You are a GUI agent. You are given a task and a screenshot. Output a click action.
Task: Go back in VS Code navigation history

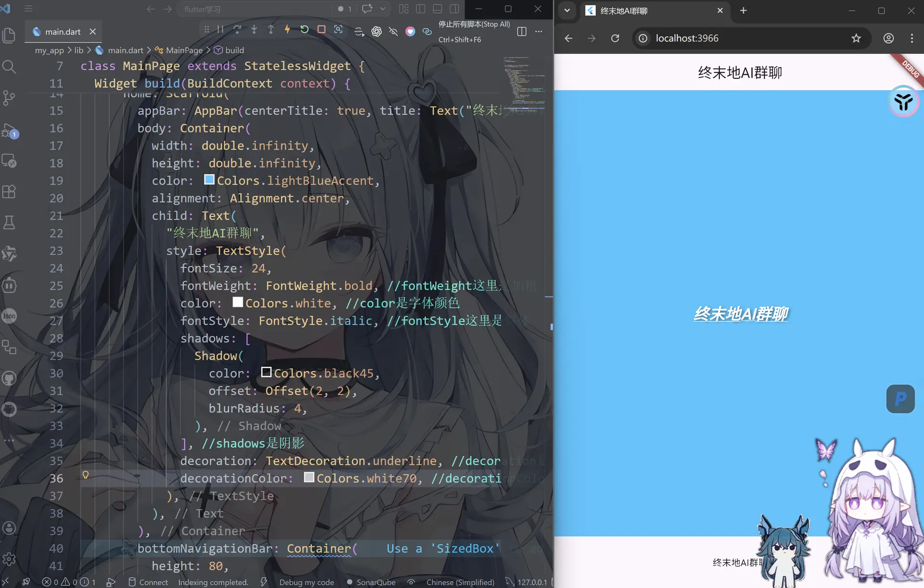pos(151,9)
